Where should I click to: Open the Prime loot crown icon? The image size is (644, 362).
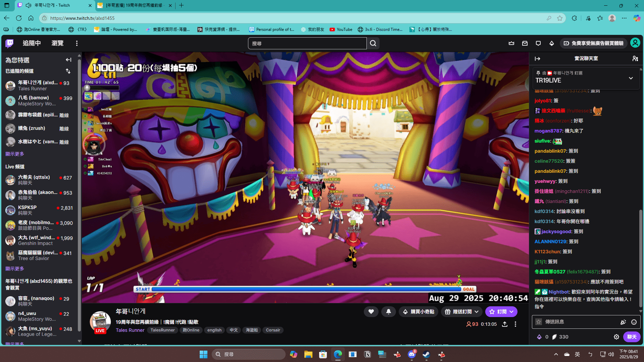[x=511, y=43]
